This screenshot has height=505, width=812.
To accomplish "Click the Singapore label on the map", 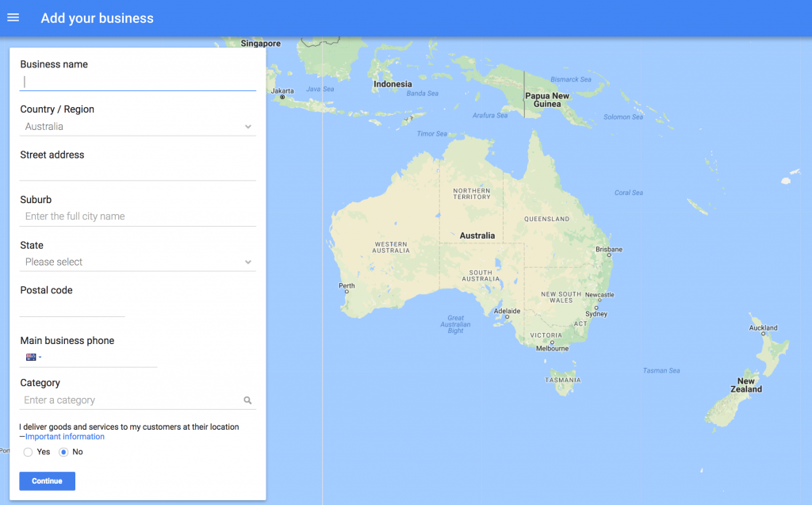I will [x=260, y=44].
